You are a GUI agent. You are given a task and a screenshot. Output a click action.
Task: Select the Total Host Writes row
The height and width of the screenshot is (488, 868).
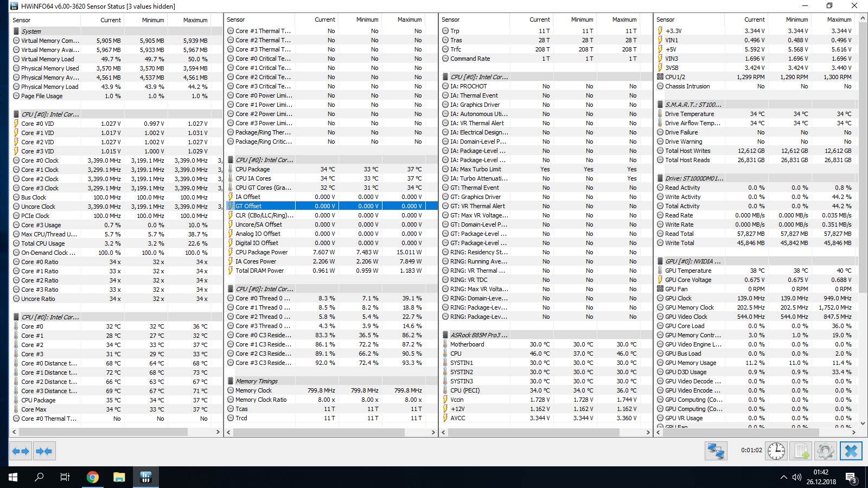point(757,151)
